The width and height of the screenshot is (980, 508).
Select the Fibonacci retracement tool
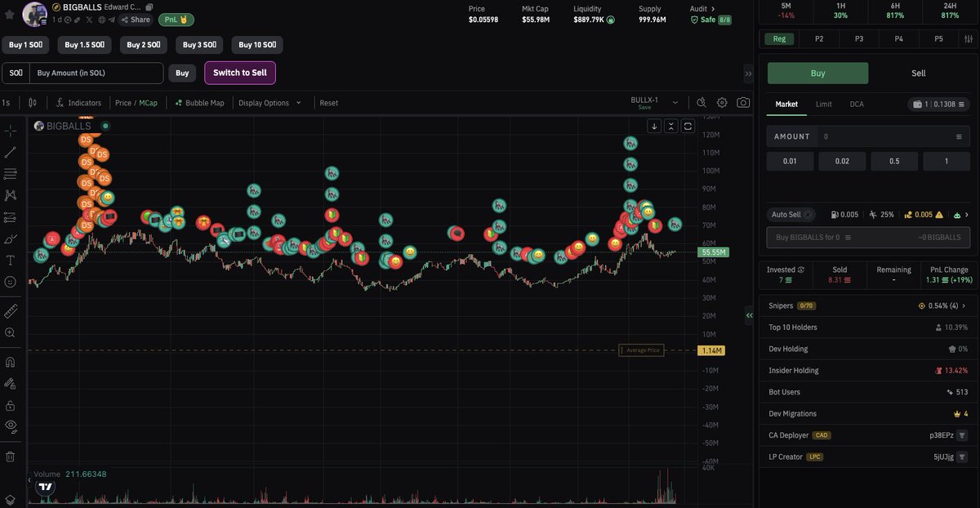pyautogui.click(x=11, y=174)
